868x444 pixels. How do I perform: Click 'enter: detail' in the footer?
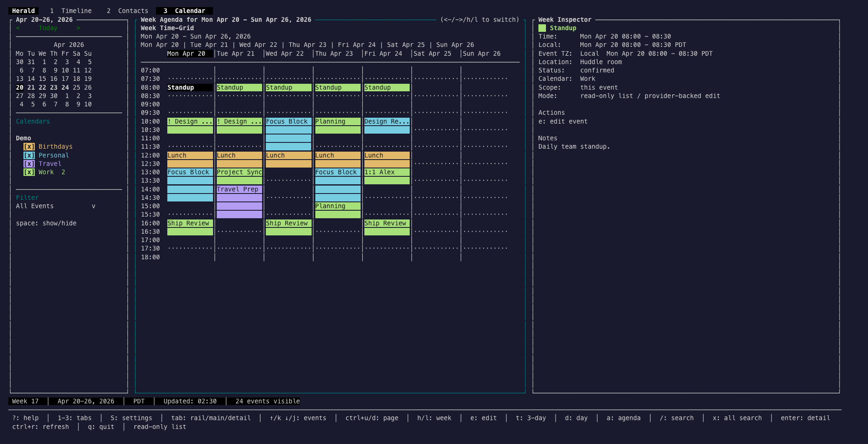806,418
